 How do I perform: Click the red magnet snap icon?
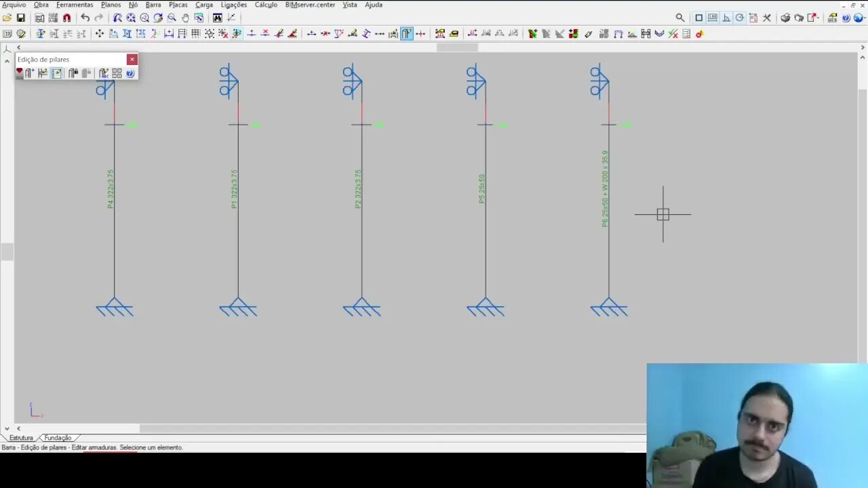pyautogui.click(x=66, y=18)
